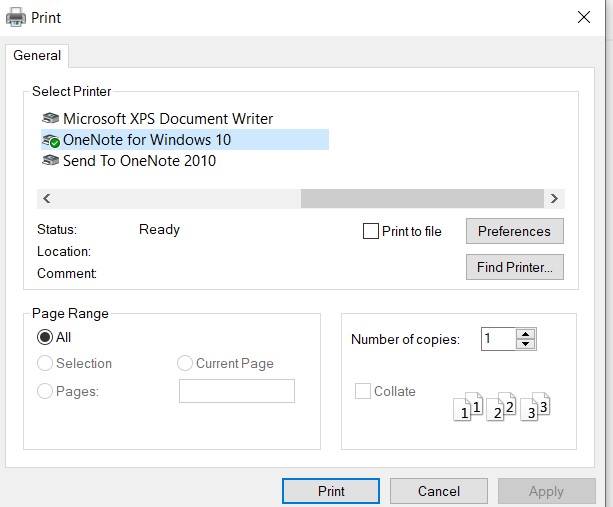Choose the Pages radio button
The width and height of the screenshot is (613, 507).
[x=45, y=391]
